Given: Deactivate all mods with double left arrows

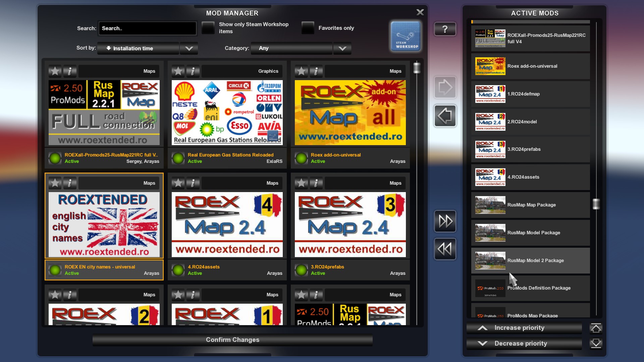Looking at the screenshot, I should pyautogui.click(x=445, y=249).
